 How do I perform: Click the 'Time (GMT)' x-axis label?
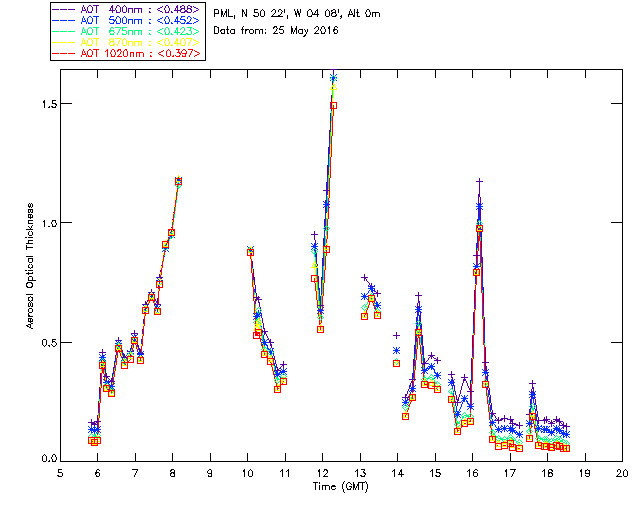tap(339, 485)
